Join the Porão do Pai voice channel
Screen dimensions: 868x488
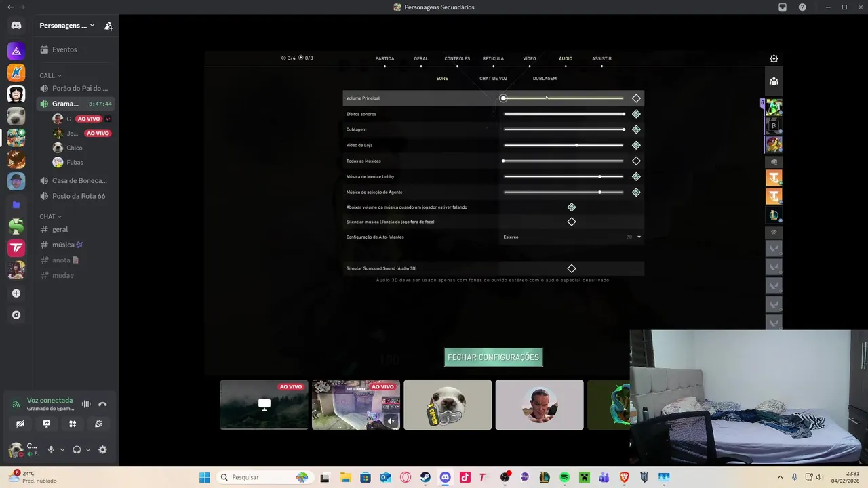tap(76, 88)
